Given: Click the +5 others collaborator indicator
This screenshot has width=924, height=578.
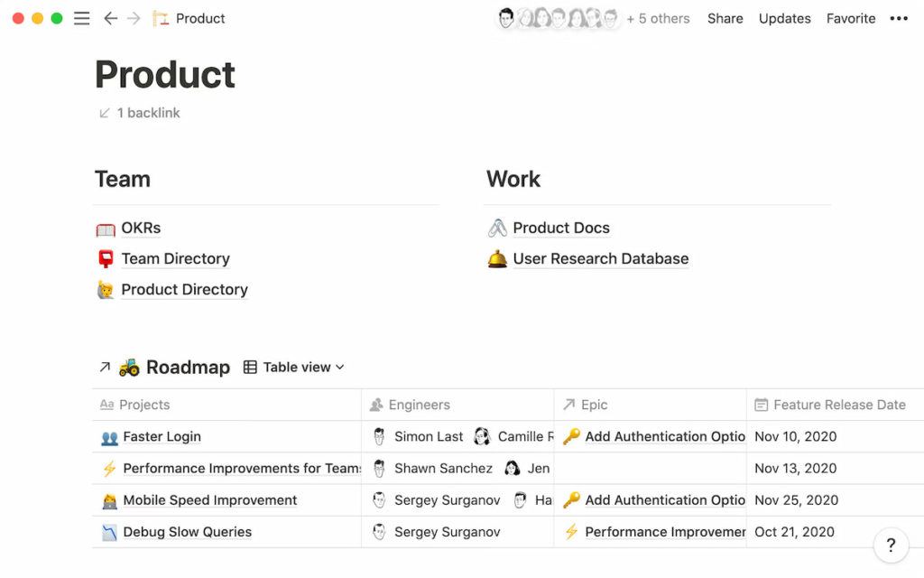Looking at the screenshot, I should [x=658, y=18].
